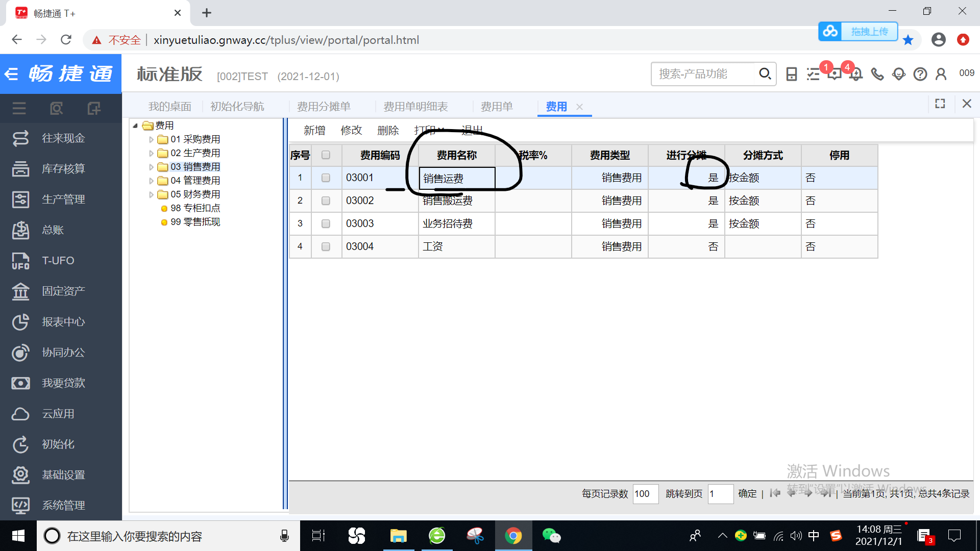Click the phone support icon
The image size is (980, 551).
[x=877, y=74]
